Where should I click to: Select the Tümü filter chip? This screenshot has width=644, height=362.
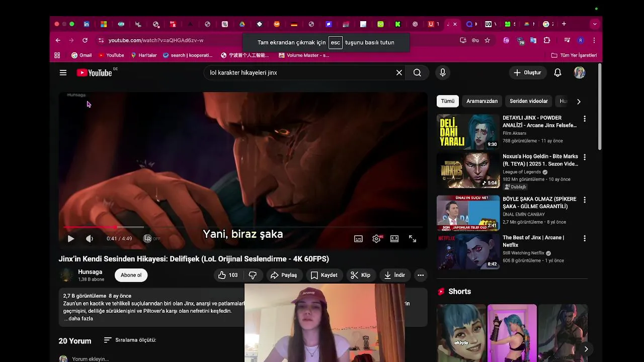448,101
